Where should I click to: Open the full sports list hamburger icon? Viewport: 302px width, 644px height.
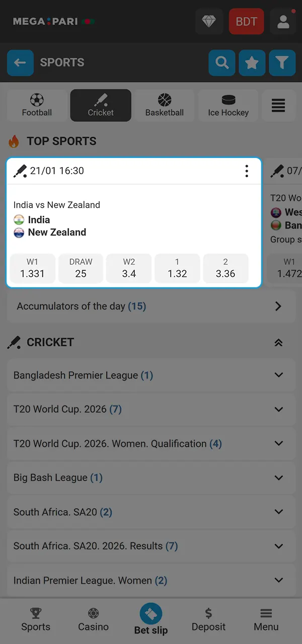click(x=278, y=106)
